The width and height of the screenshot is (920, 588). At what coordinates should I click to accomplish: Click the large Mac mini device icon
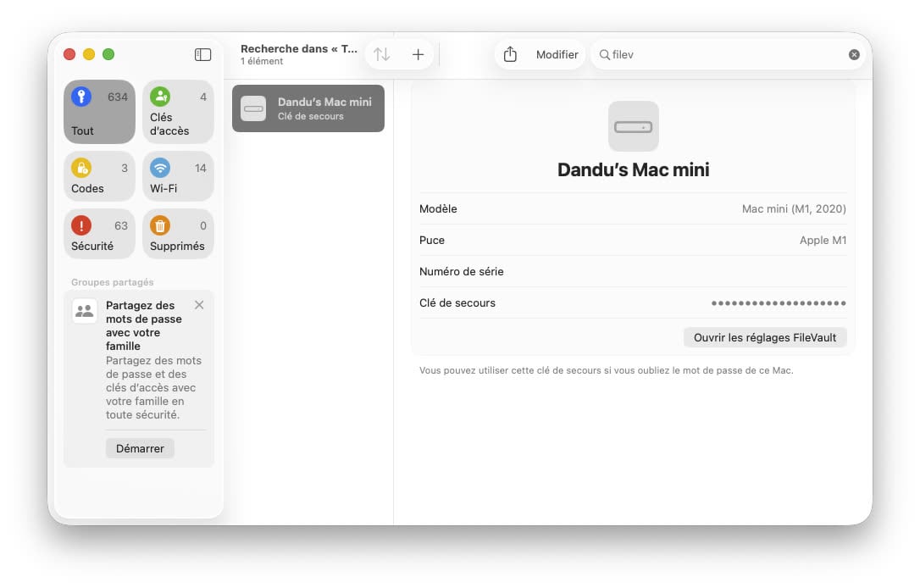tap(633, 126)
